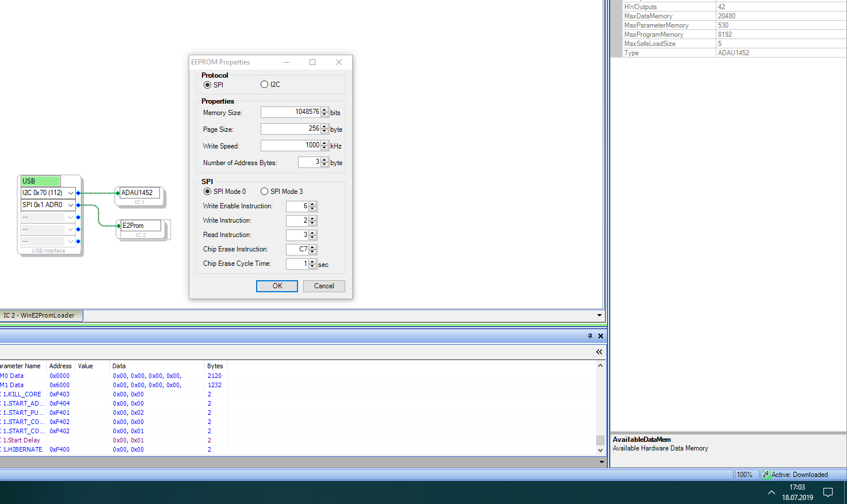Choose SPI Mode 3
This screenshot has width=847, height=504.
[264, 192]
